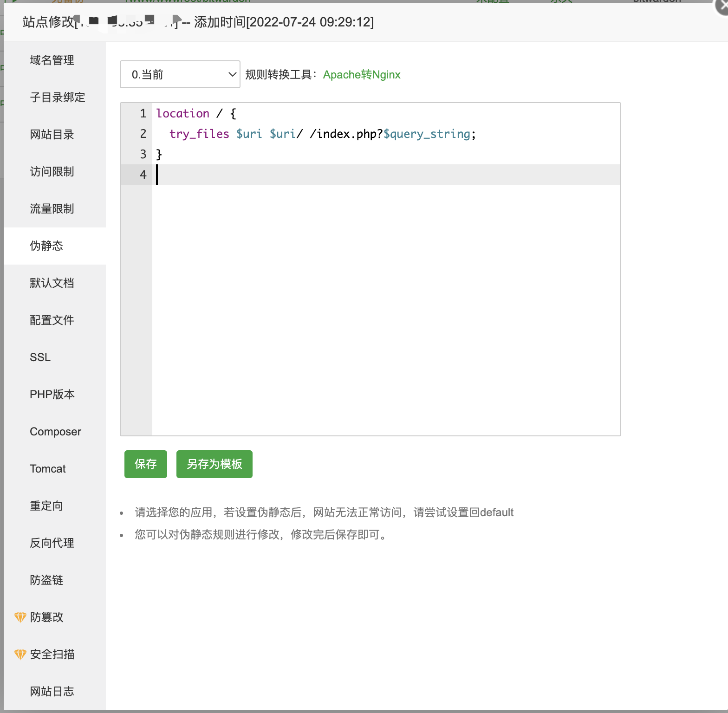Image resolution: width=728 pixels, height=713 pixels.
Task: Select the 默认文档 tab
Action: (52, 283)
